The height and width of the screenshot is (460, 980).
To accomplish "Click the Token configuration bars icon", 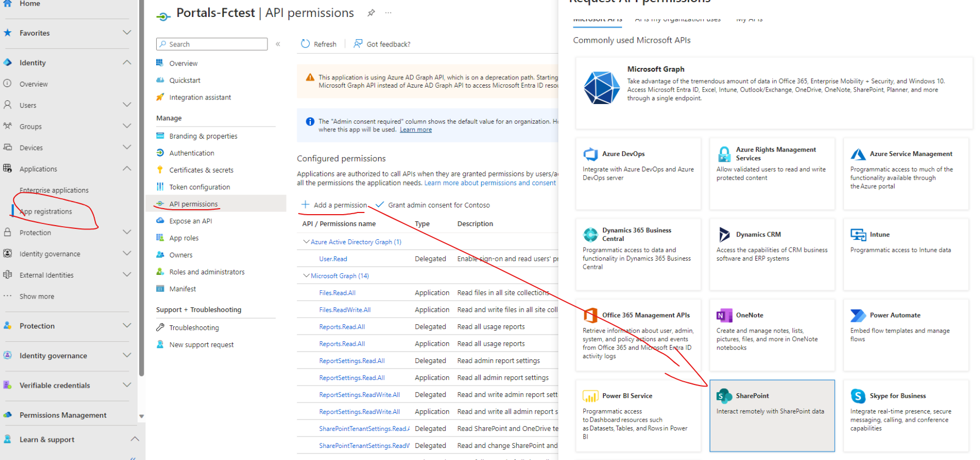I will tap(160, 187).
